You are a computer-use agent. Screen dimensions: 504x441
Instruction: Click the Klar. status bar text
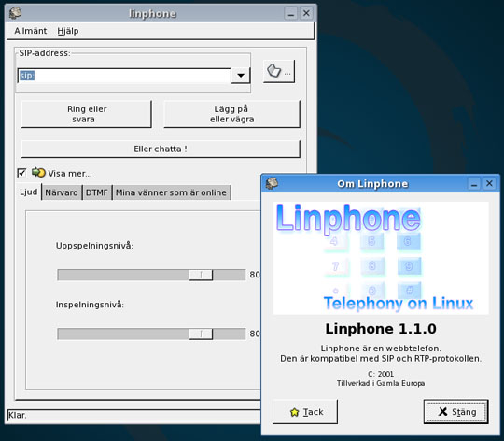point(18,415)
